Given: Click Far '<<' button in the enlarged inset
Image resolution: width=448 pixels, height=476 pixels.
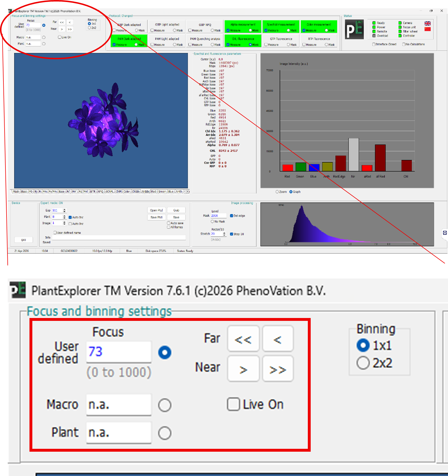Looking at the screenshot, I should tap(243, 339).
